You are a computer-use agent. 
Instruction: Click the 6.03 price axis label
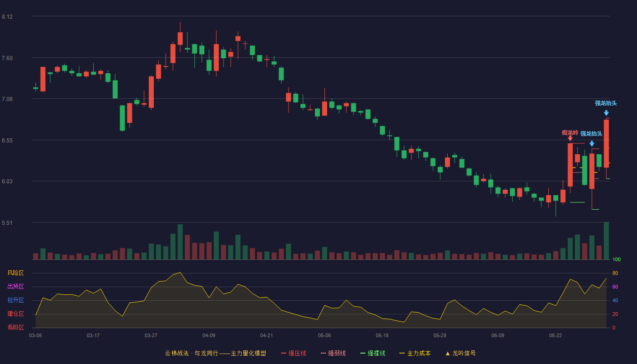click(7, 182)
